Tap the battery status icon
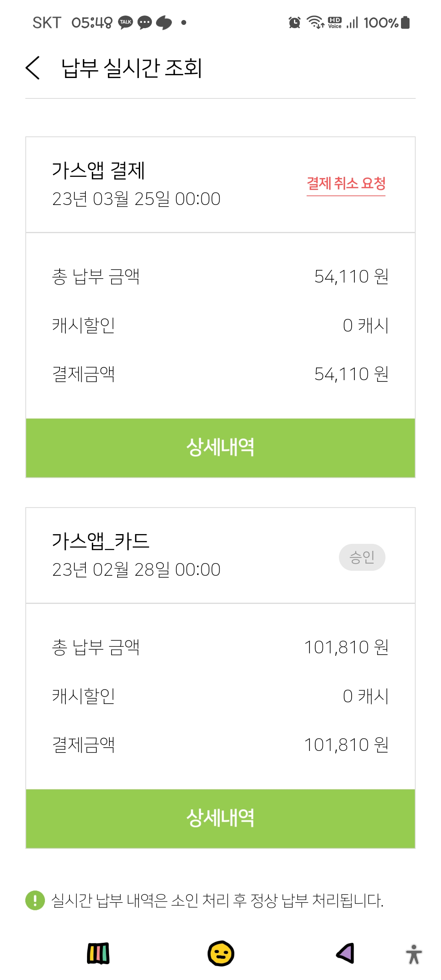 click(x=405, y=22)
